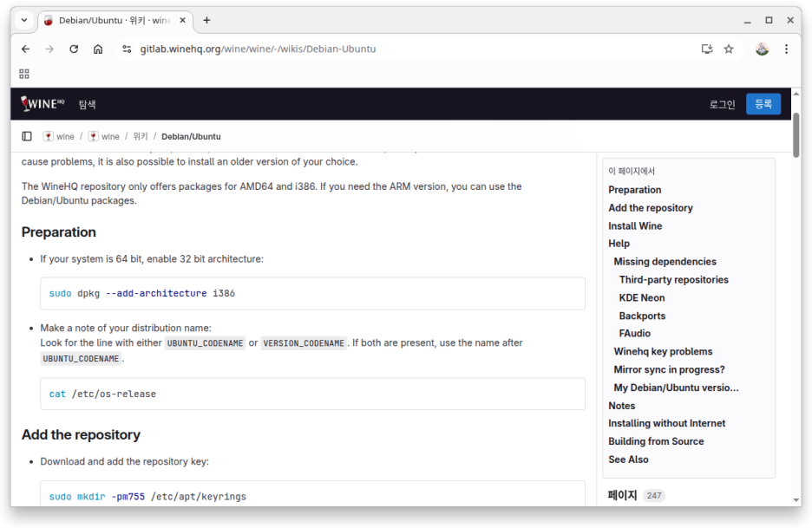Viewport: 812px width, 528px height.
Task: View site information icon in address bar
Action: click(127, 49)
